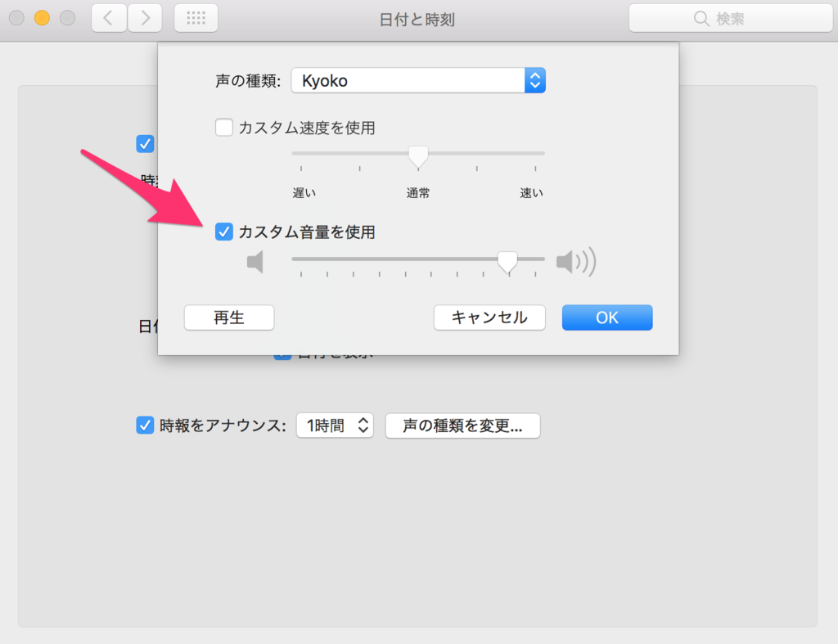Viewport: 838px width, 644px height.
Task: Click the yellow minimize window button
Action: [43, 18]
